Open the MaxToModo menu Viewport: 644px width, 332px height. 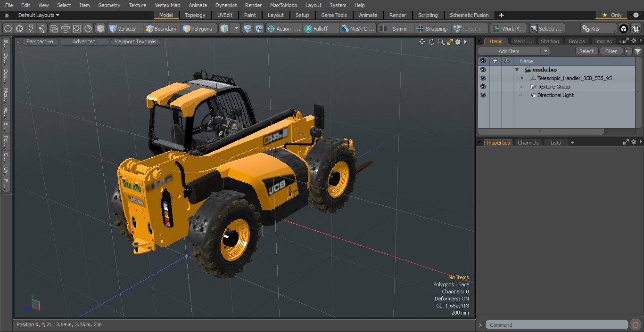coord(283,5)
